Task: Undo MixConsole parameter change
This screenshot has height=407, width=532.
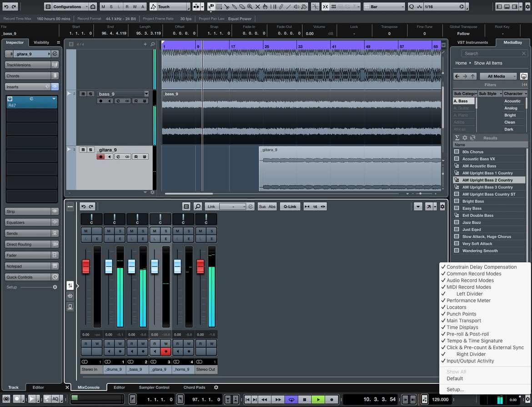Action: pos(84,207)
